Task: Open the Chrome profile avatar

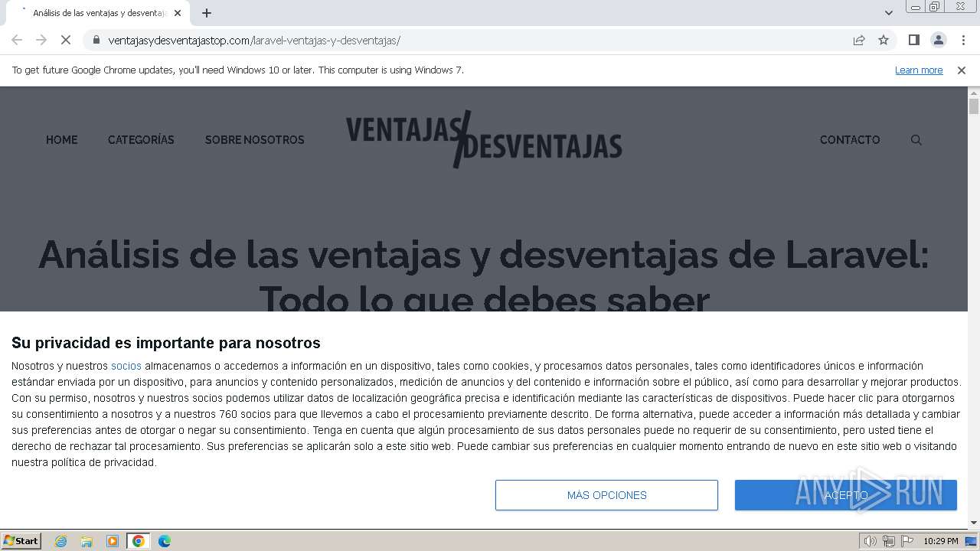Action: click(938, 41)
